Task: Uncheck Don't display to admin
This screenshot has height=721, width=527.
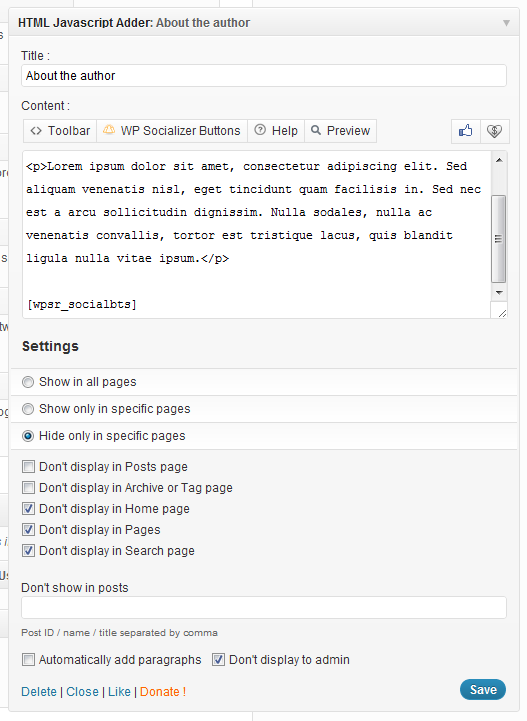Action: tap(218, 660)
